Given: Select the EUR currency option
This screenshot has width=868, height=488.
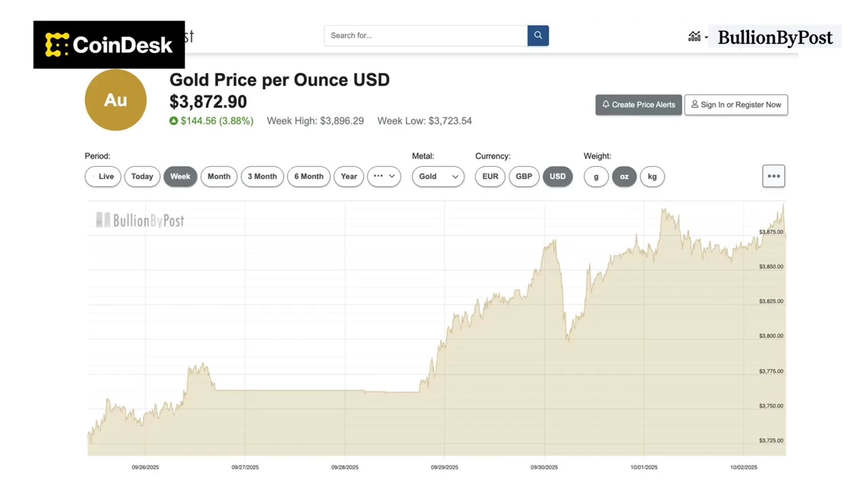Looking at the screenshot, I should [490, 176].
